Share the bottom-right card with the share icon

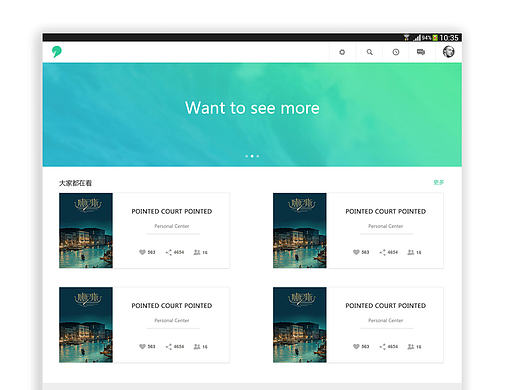383,347
